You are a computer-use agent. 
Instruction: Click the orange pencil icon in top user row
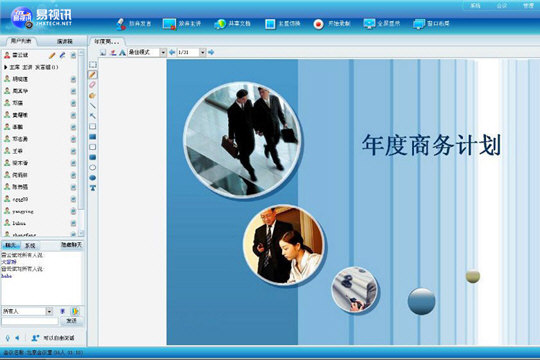click(x=52, y=55)
